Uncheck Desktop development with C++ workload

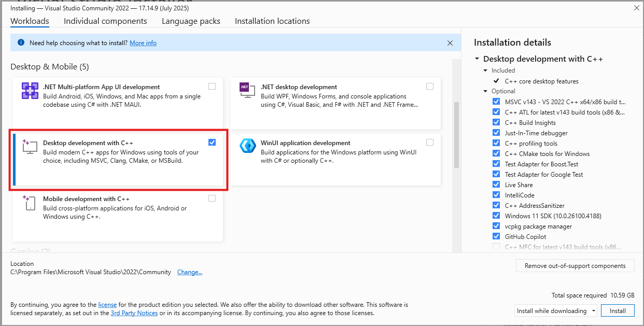pyautogui.click(x=212, y=143)
